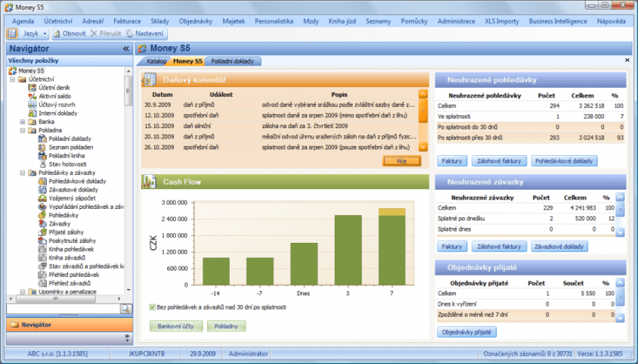638x364 pixels.
Task: Open Vzájemný zápočet item
Action: 72,198
